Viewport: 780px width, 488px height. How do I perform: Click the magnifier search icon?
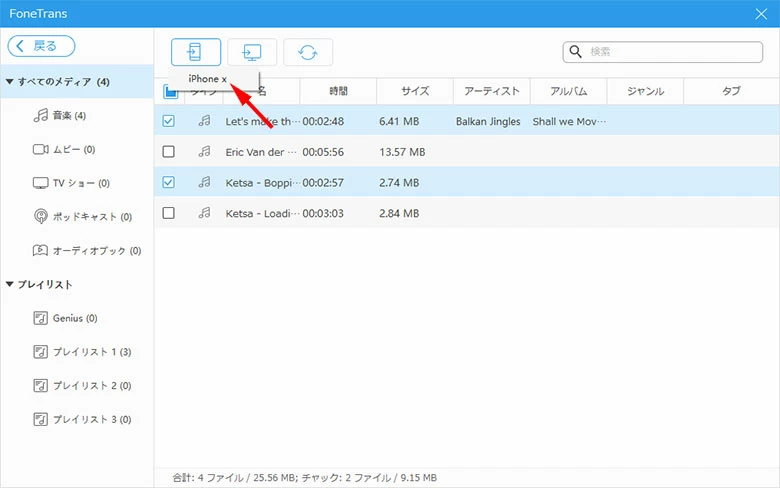coord(576,52)
